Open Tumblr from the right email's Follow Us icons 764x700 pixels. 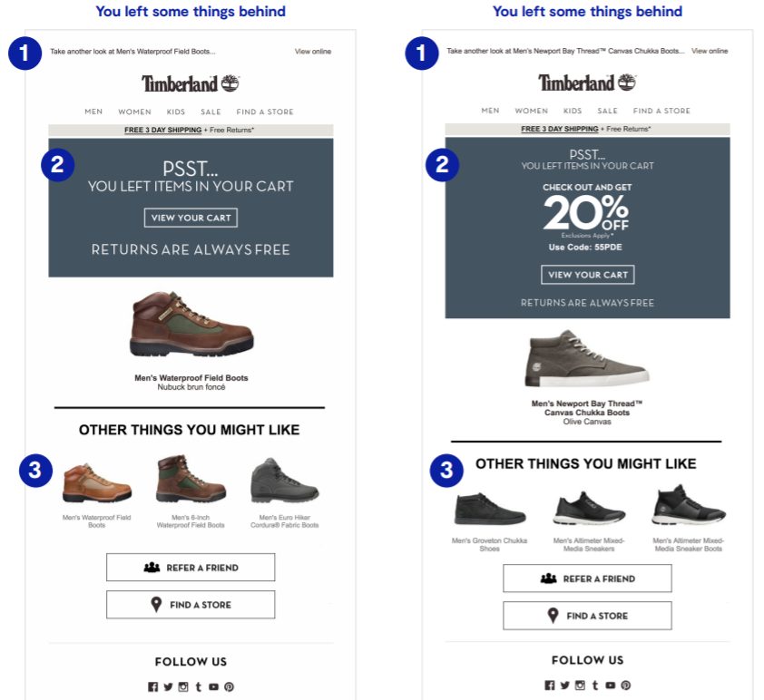coord(596,685)
